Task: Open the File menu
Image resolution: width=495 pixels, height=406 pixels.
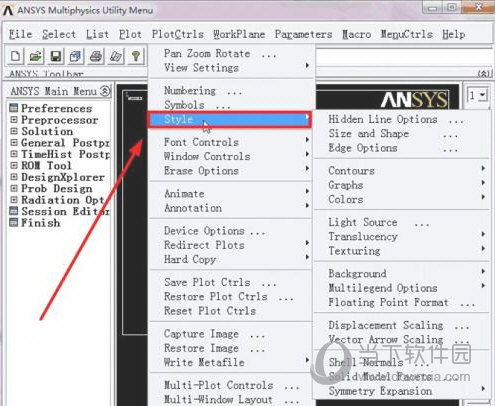Action: coord(20,34)
